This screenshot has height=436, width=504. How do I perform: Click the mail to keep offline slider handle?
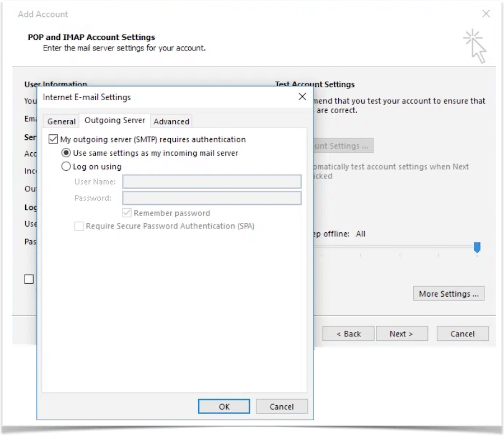tap(477, 247)
